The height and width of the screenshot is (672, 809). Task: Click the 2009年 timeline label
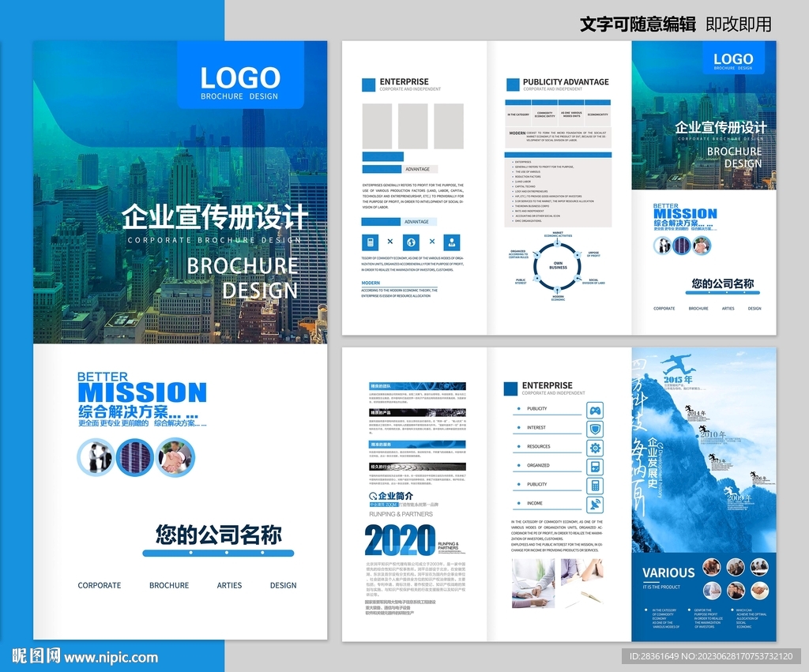[739, 497]
